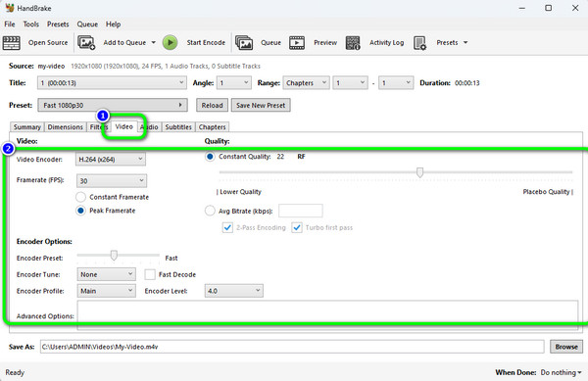Enable the Fast Decode checkbox

coord(150,274)
